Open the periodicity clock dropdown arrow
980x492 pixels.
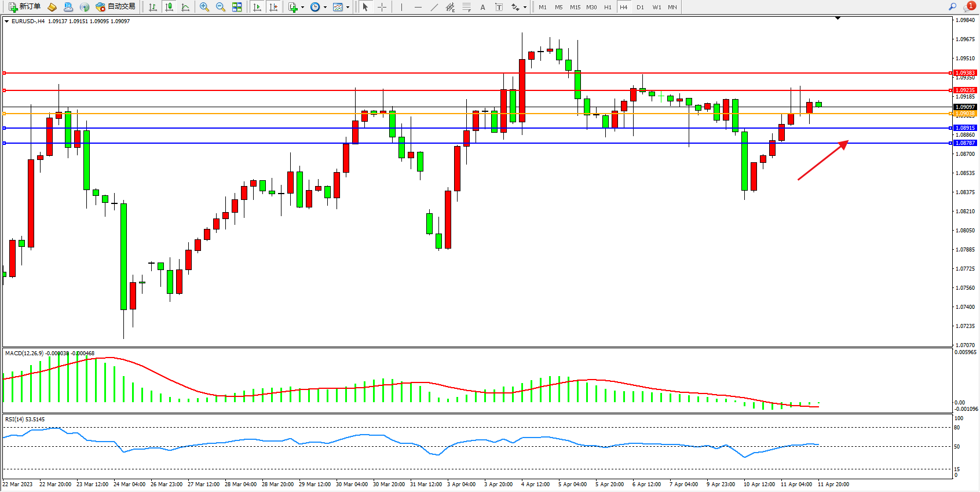coord(325,8)
